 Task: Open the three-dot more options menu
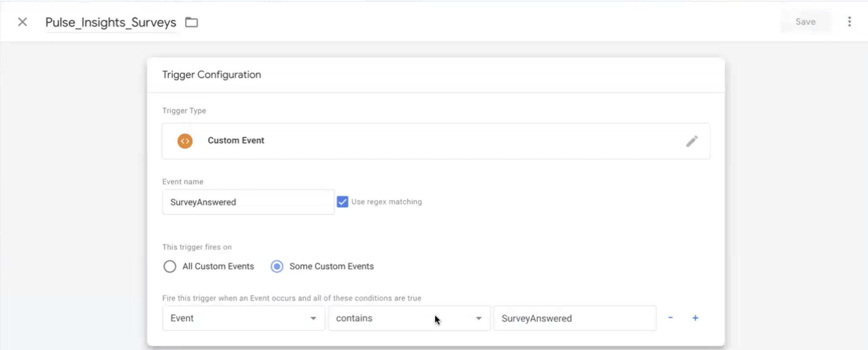(849, 22)
